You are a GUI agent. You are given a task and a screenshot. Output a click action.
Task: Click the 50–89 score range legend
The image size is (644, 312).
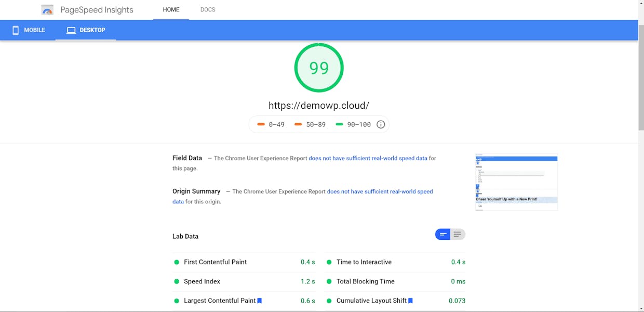(310, 124)
